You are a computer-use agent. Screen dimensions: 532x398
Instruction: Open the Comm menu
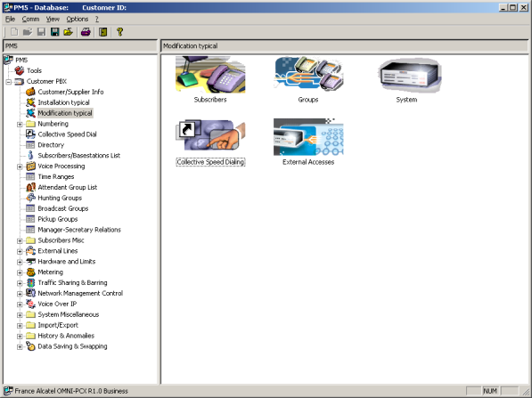[x=30, y=19]
